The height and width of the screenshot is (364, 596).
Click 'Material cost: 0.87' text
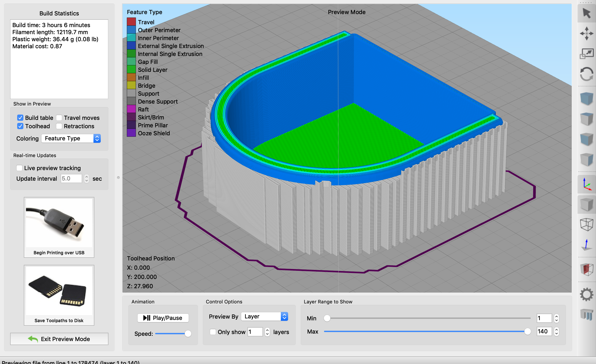click(37, 46)
